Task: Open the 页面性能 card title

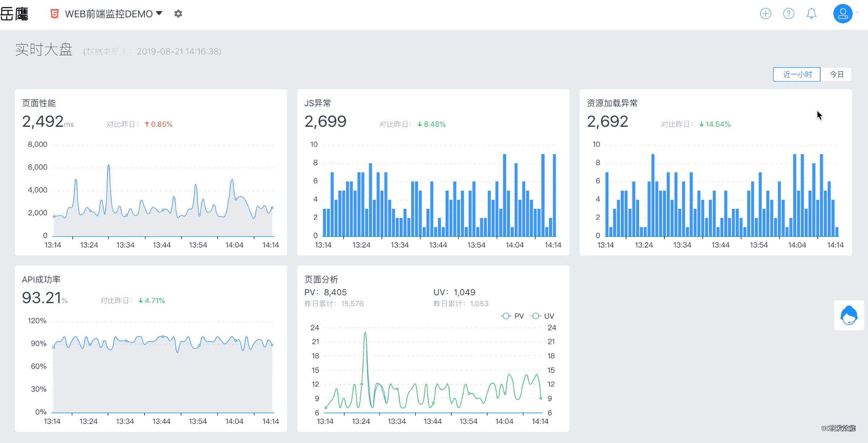Action: [39, 103]
